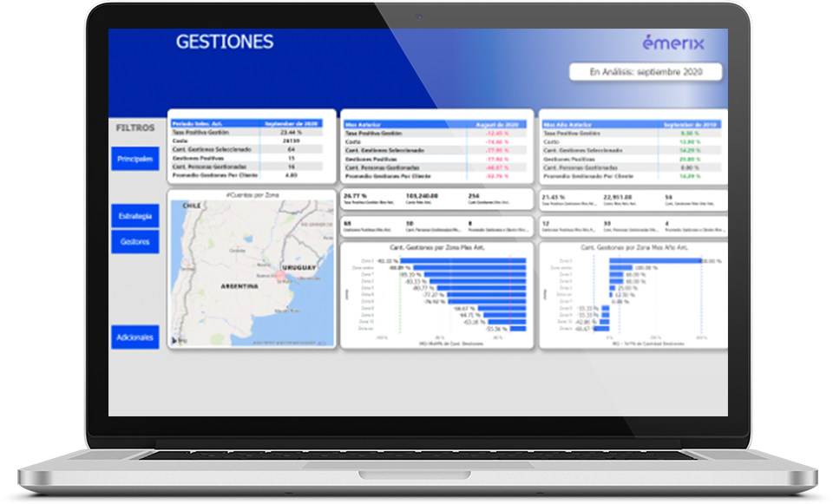Screen dimensions: 833x504
Task: Click the '#Cuentas por Zona' map title
Action: pos(251,196)
